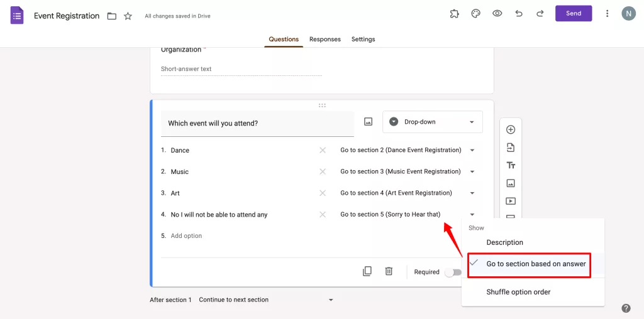Add a new question with plus icon
The width and height of the screenshot is (644, 319).
(511, 130)
